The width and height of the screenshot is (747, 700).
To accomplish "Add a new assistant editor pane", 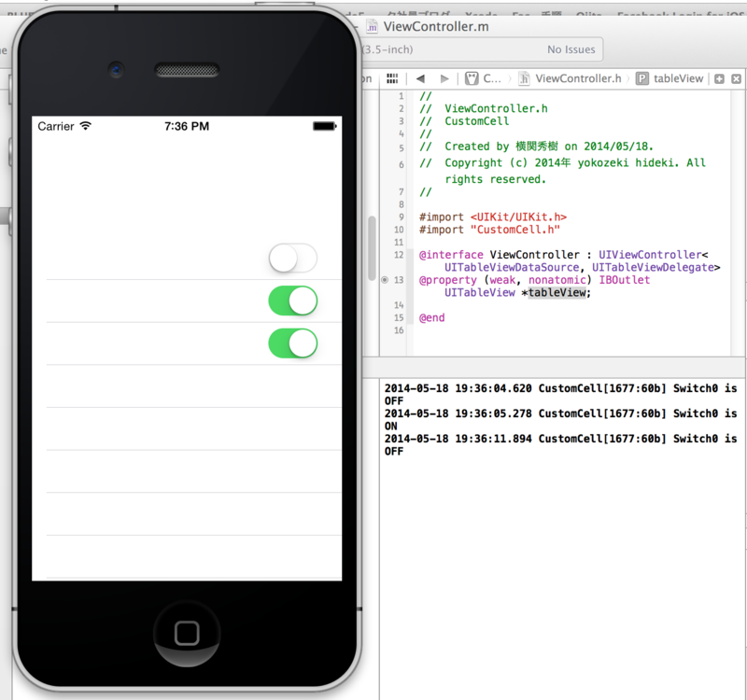I will point(719,79).
